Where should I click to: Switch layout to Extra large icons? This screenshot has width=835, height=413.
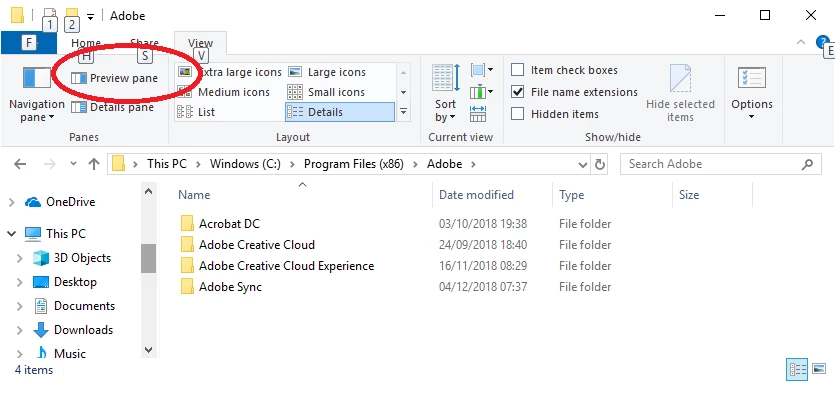(x=230, y=72)
